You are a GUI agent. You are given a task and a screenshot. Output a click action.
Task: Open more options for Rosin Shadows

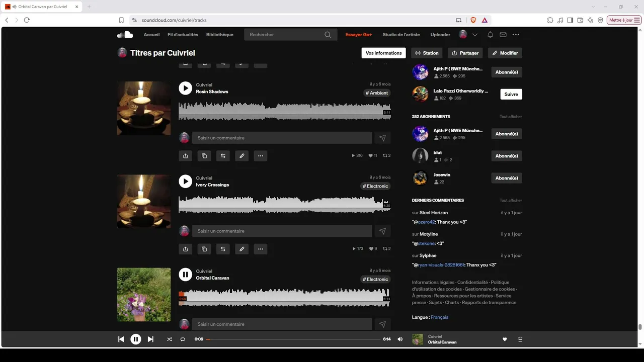260,156
